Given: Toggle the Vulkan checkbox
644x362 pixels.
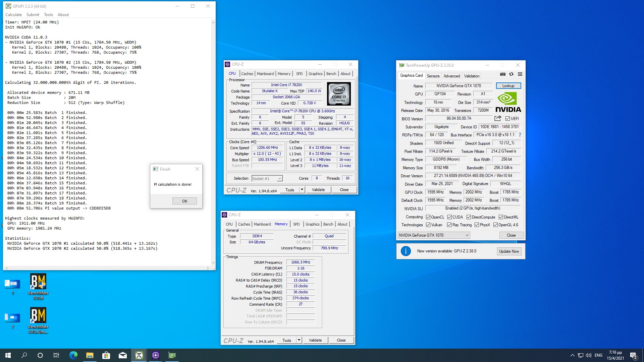Looking at the screenshot, I should click(x=428, y=225).
